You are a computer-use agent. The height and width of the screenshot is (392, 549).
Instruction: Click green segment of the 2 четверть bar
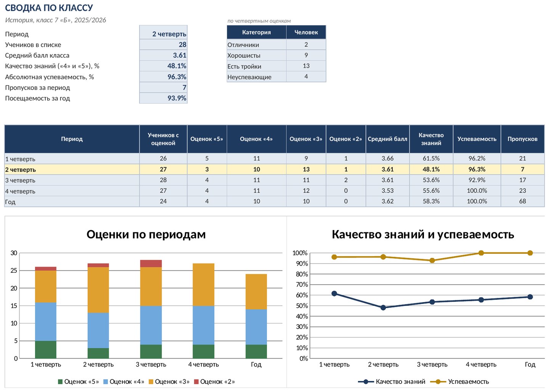(98, 353)
